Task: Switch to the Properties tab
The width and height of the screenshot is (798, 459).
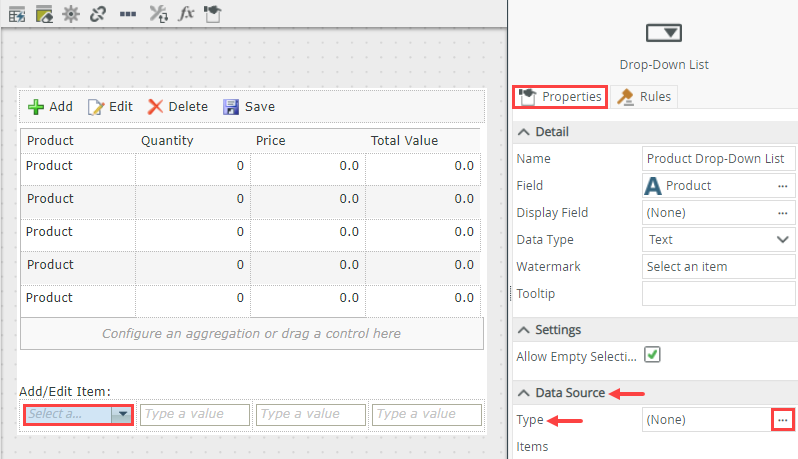Action: [x=560, y=97]
